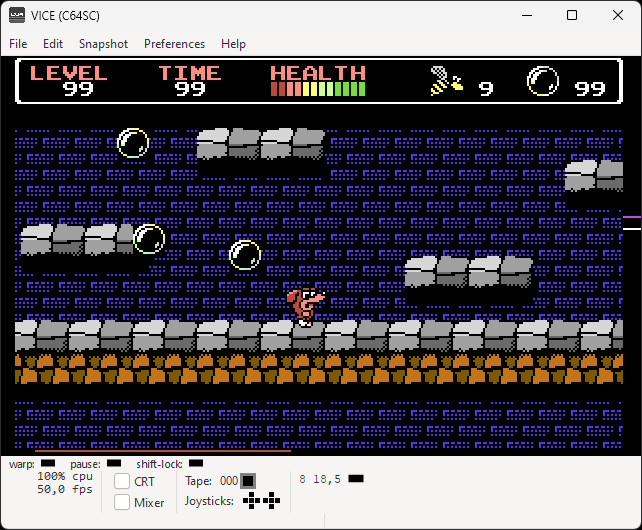Click the bubble above the red character
The height and width of the screenshot is (530, 642).
click(245, 255)
